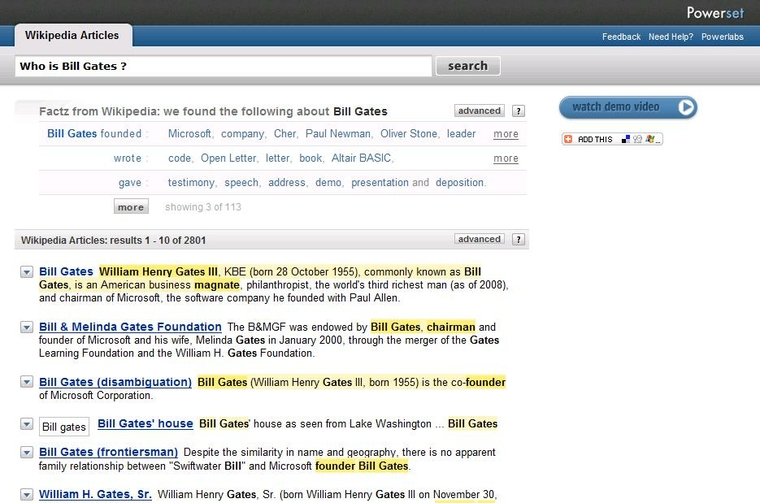Screen dimensions: 760x503
Task: Select the demo fact link
Action: [x=328, y=183]
